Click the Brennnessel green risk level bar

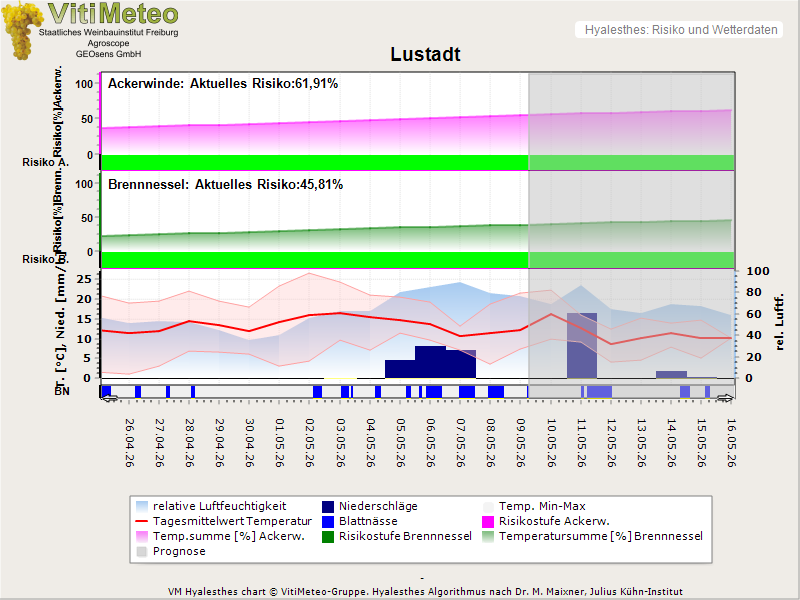click(418, 259)
